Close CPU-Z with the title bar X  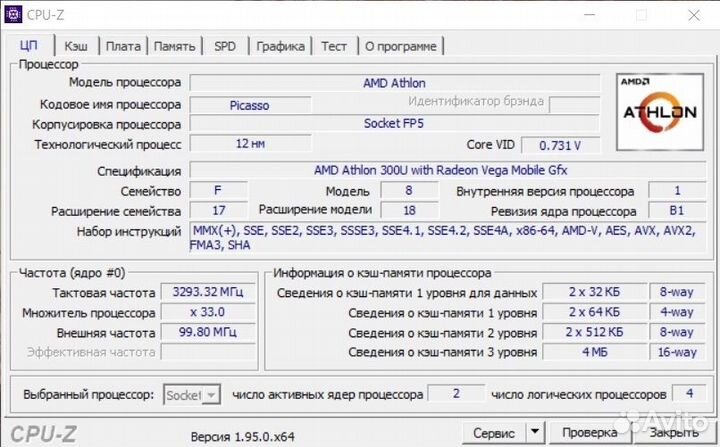[694, 15]
